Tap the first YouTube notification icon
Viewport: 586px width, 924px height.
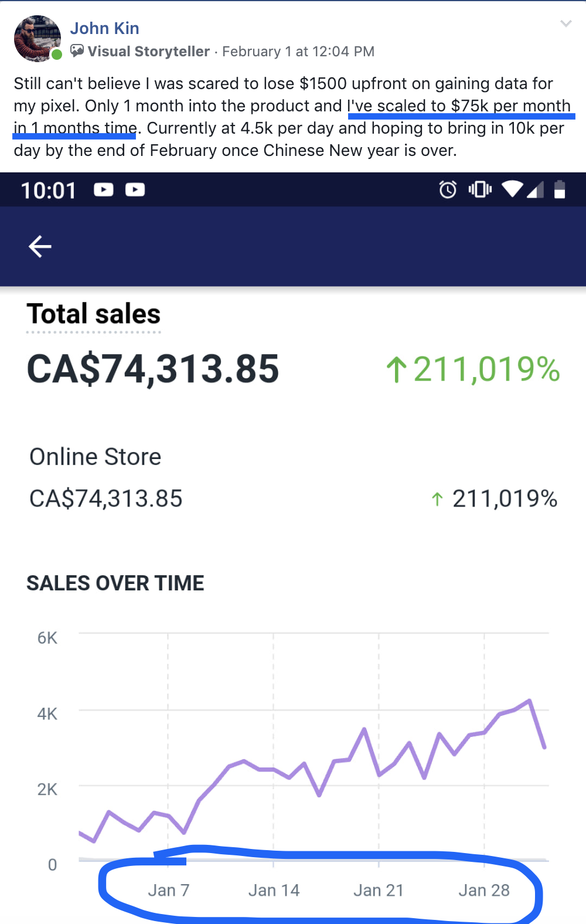point(104,190)
